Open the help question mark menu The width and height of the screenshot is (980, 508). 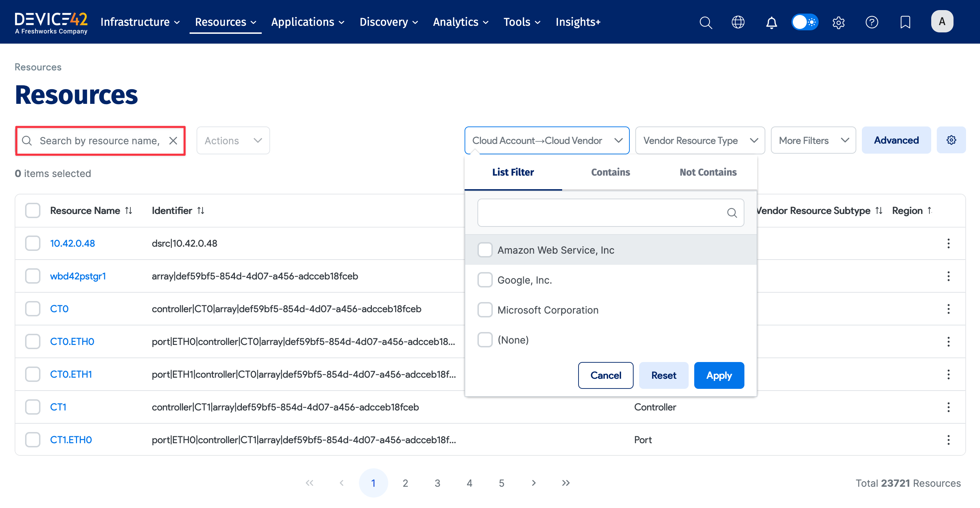(872, 22)
